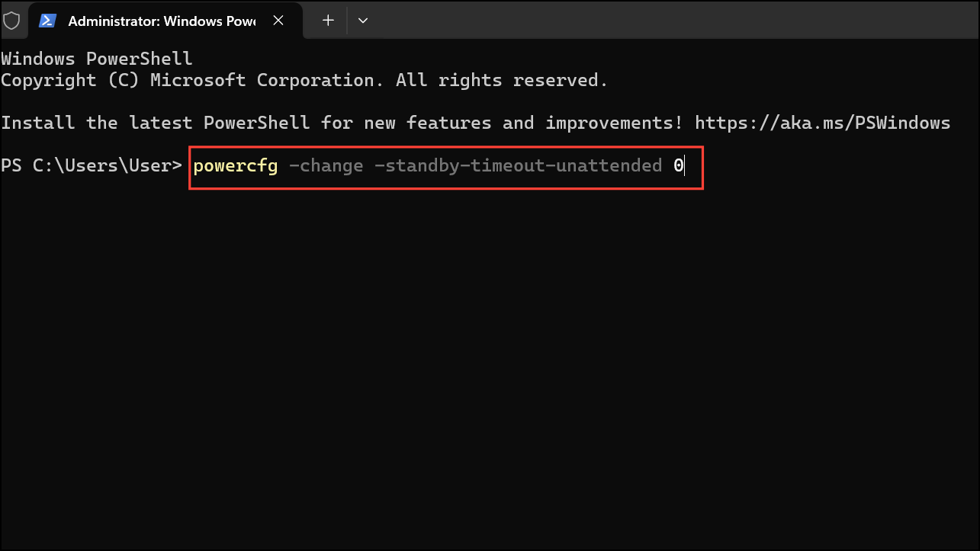
Task: Click the All rights reserved text
Action: (x=503, y=79)
